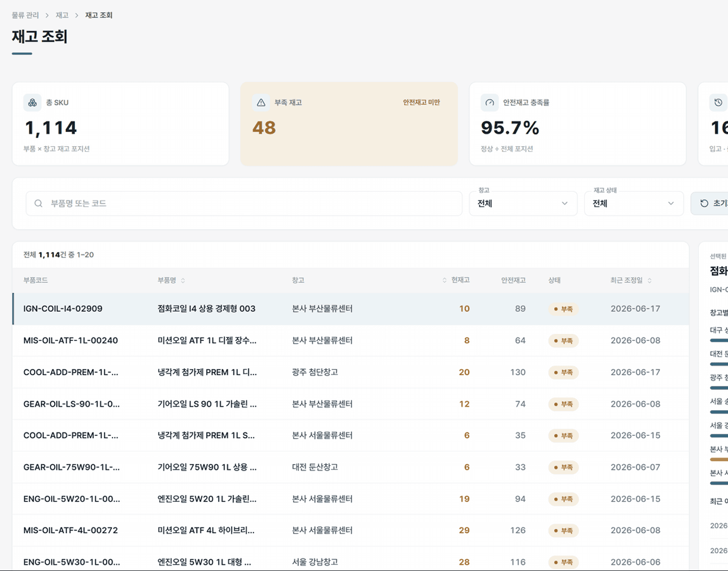
Task: Click the 상태 column header
Action: 554,280
